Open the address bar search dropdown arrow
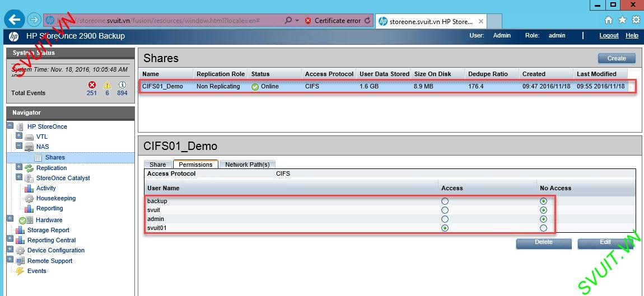This screenshot has width=644, height=296. (x=297, y=21)
